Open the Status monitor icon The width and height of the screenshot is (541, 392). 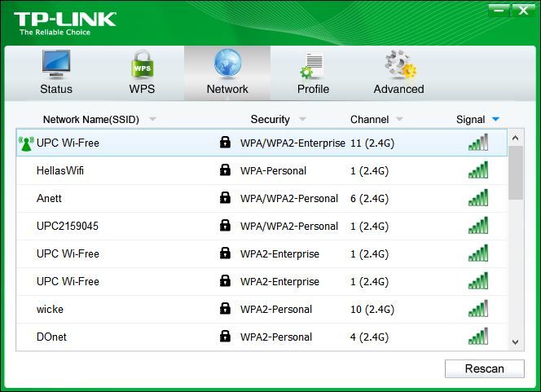point(56,64)
